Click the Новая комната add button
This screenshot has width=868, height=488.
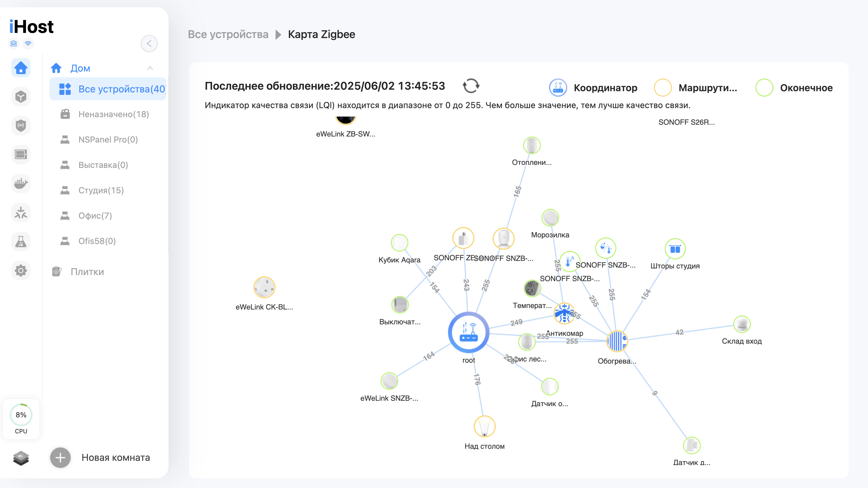(x=60, y=457)
